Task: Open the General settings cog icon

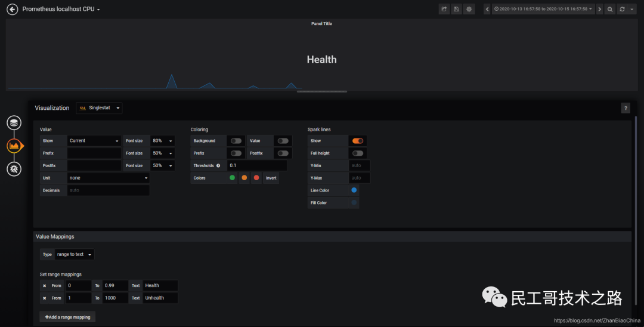Action: pyautogui.click(x=14, y=169)
